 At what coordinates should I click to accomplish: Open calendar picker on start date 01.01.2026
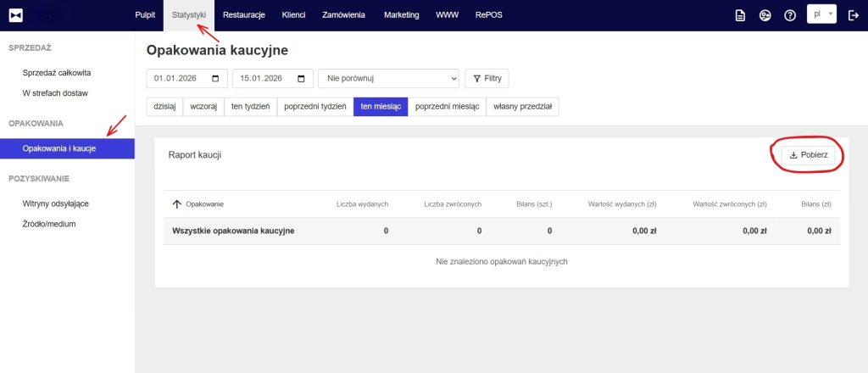coord(215,79)
